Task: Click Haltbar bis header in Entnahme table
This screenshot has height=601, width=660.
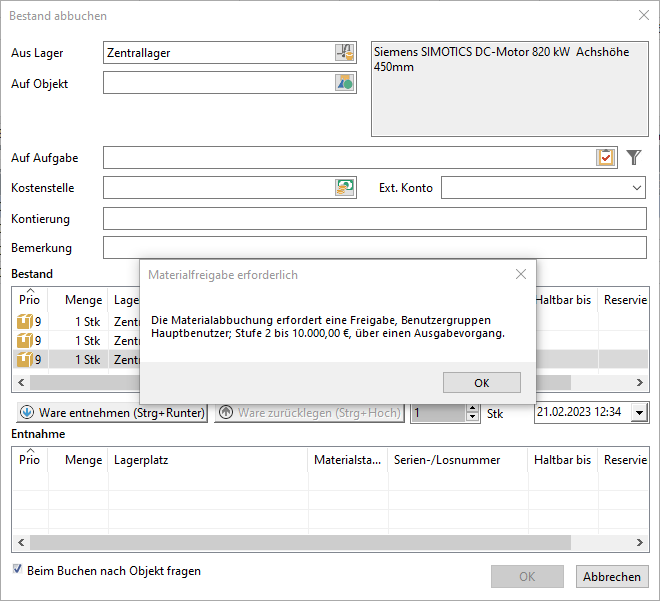Action: [x=562, y=460]
